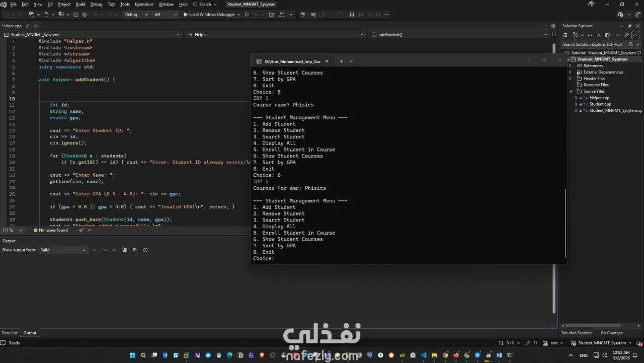Click Start Without Debugging outline play icon
Screen dimensions: 644x363
(247, 15)
